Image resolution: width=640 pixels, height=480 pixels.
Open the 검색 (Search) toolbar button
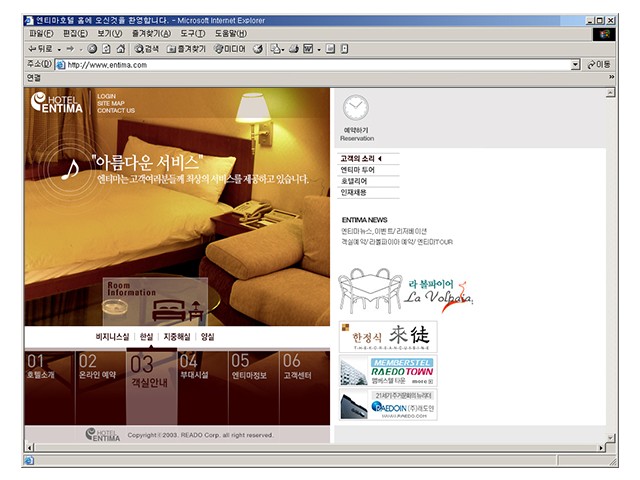(x=146, y=48)
